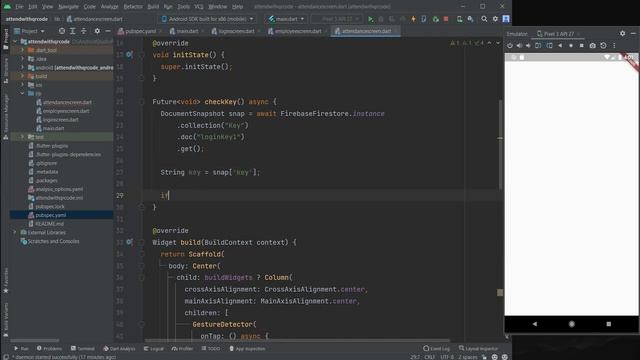640x360 pixels.
Task: Open employeescreen.dart in project tree
Action: pyautogui.click(x=66, y=111)
